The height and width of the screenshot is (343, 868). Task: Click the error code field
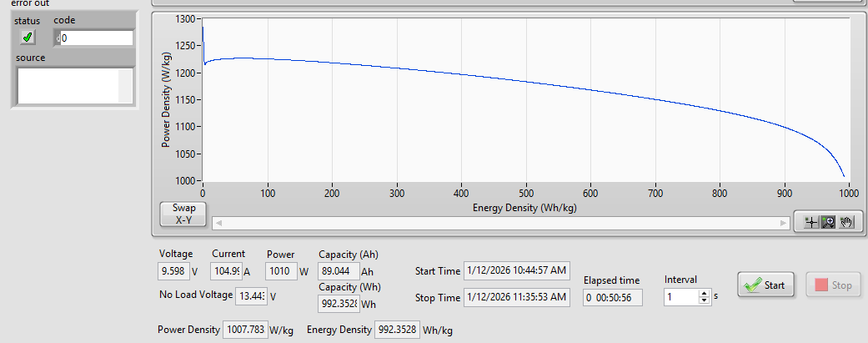point(97,38)
